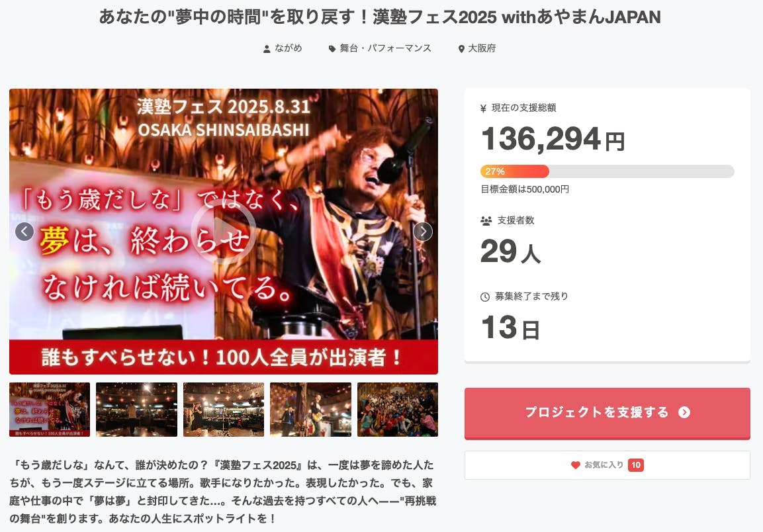Screen dimensions: 763x532
Task: Click the supporters people icon
Action: coord(486,221)
